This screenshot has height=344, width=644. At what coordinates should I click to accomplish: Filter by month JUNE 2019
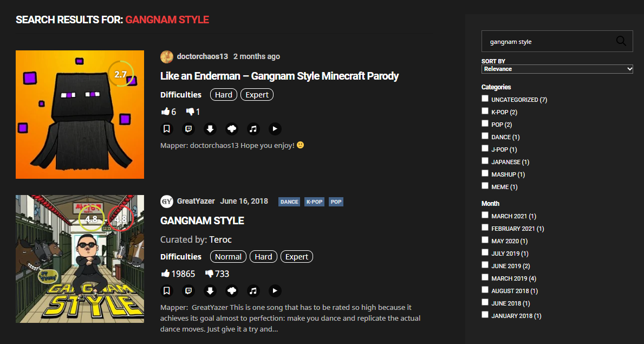[485, 265]
